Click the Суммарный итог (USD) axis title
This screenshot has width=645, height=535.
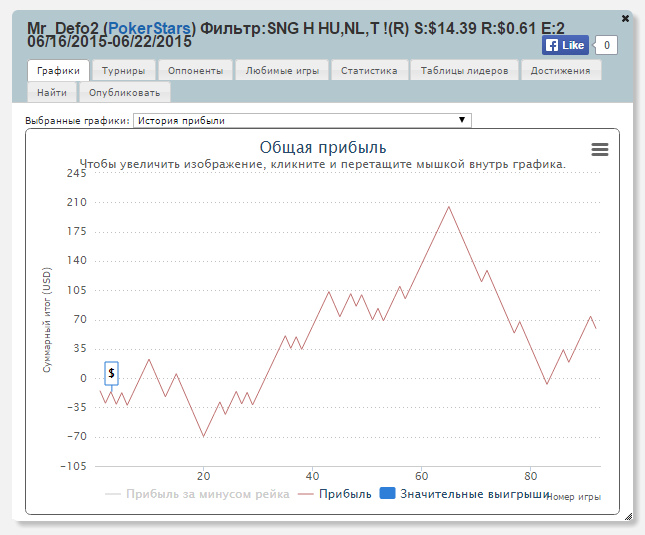tap(47, 320)
